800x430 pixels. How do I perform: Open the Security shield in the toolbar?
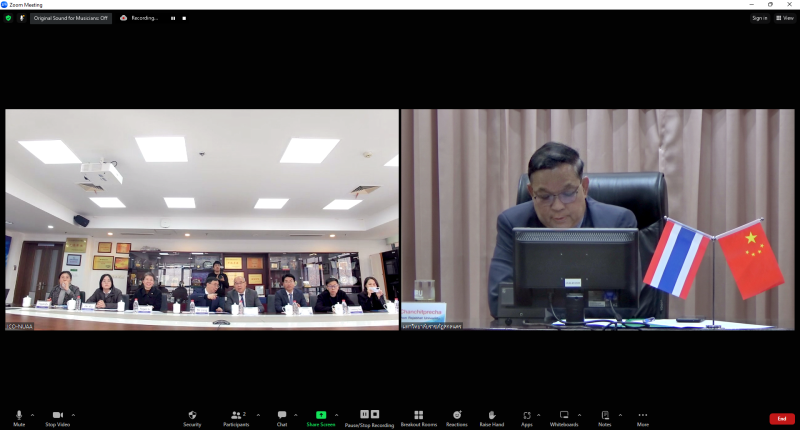click(191, 415)
